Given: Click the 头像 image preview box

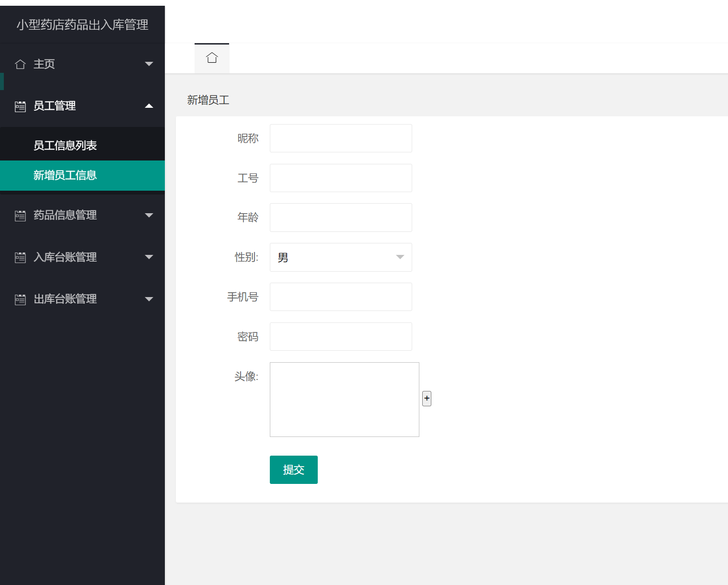Looking at the screenshot, I should click(345, 400).
